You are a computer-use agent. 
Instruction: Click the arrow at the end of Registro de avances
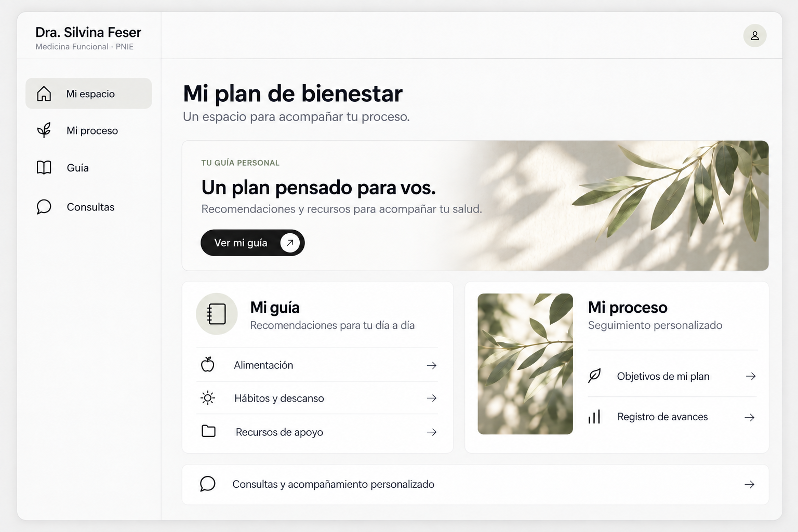click(750, 417)
